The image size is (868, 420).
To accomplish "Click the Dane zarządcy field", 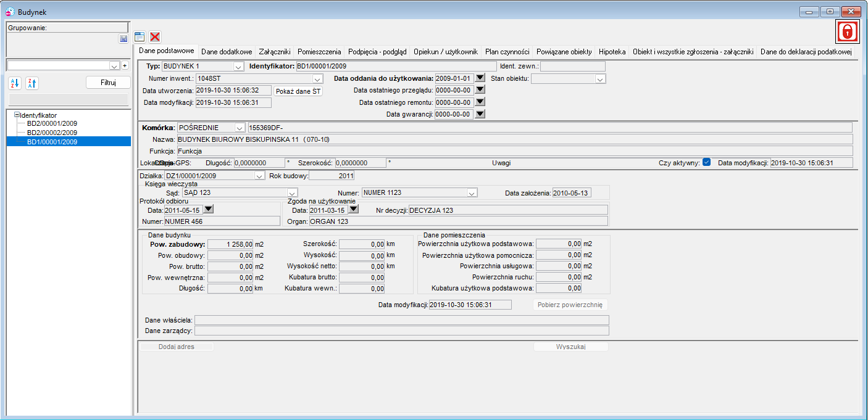I will point(402,331).
